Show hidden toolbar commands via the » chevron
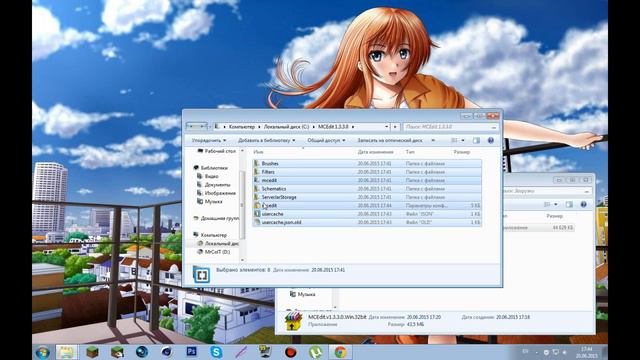 coord(433,140)
